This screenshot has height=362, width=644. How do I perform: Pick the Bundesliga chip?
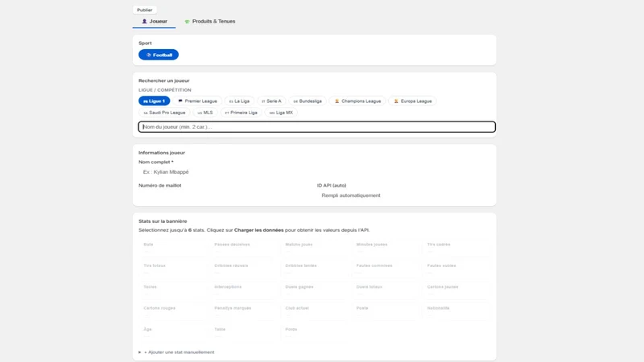click(x=308, y=101)
